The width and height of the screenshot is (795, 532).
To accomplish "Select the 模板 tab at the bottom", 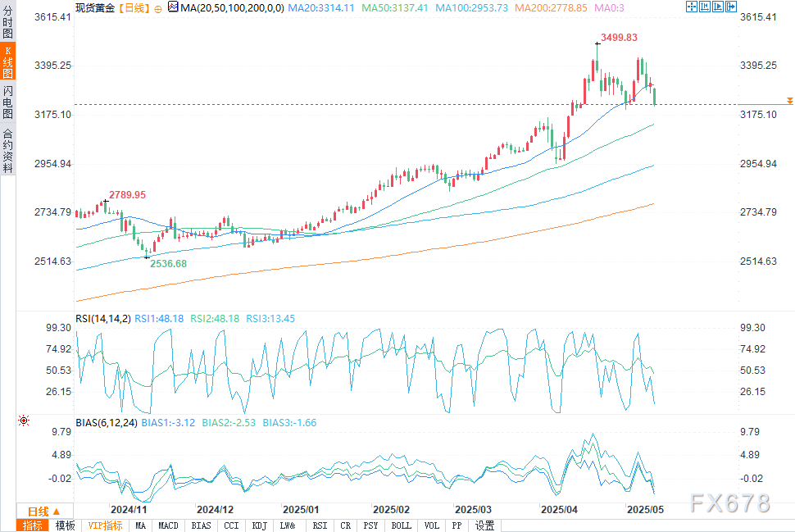I will click(x=65, y=525).
